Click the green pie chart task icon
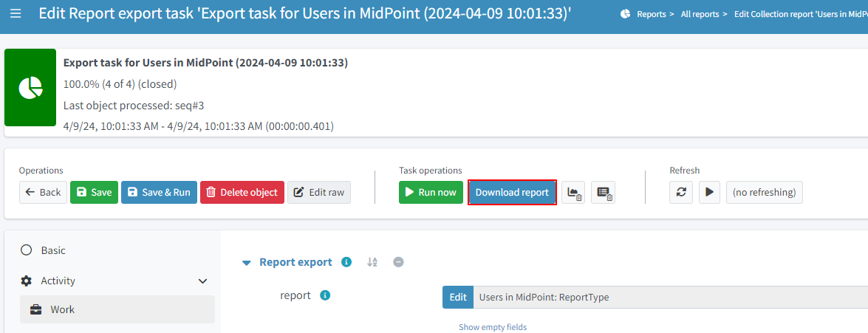The image size is (868, 333). (x=30, y=88)
